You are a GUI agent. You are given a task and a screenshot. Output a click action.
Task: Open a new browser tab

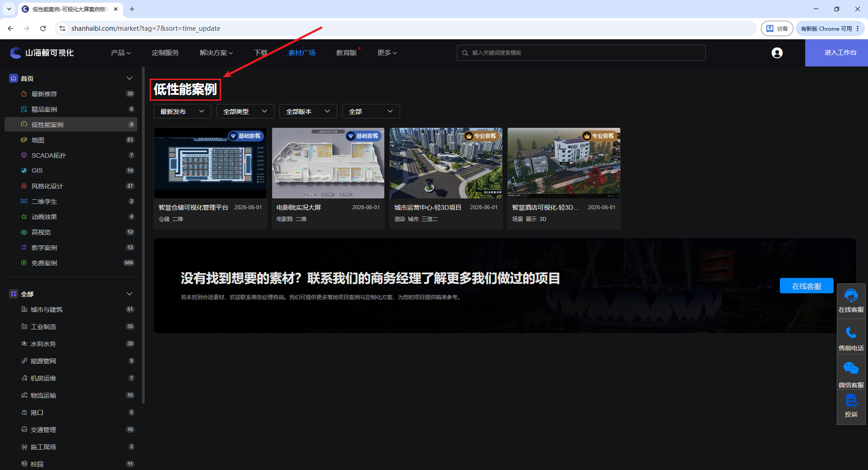132,9
